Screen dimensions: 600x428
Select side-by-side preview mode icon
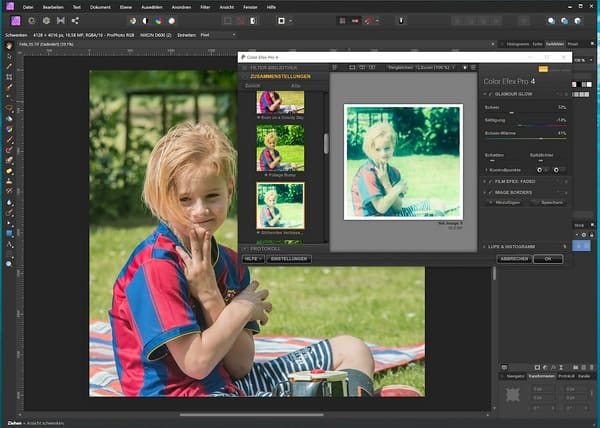tap(372, 68)
